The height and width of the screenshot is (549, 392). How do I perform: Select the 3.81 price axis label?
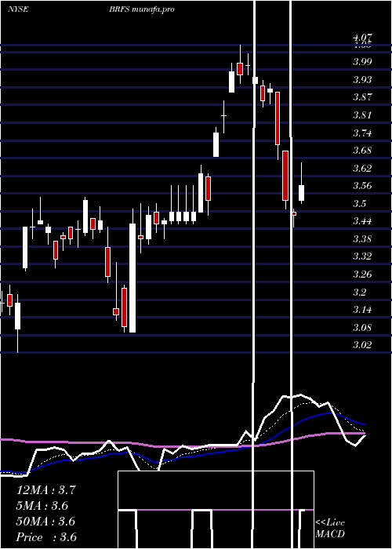(x=362, y=115)
